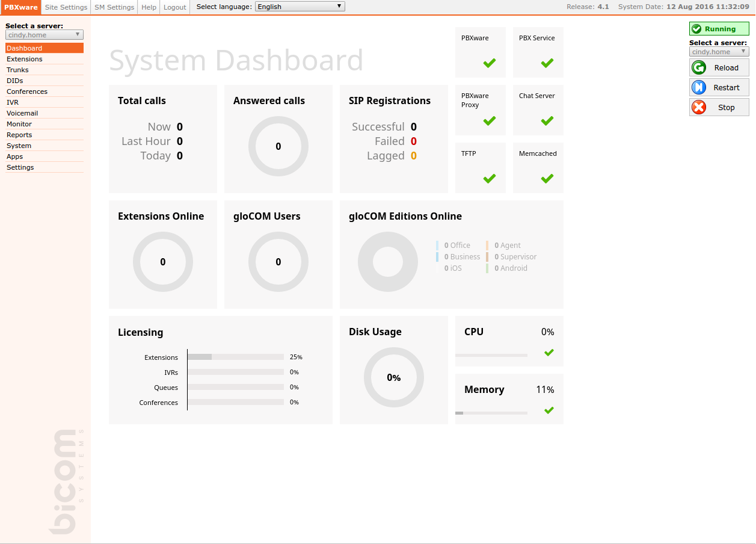
Task: Click the Lagged registrations count
Action: pyautogui.click(x=414, y=156)
